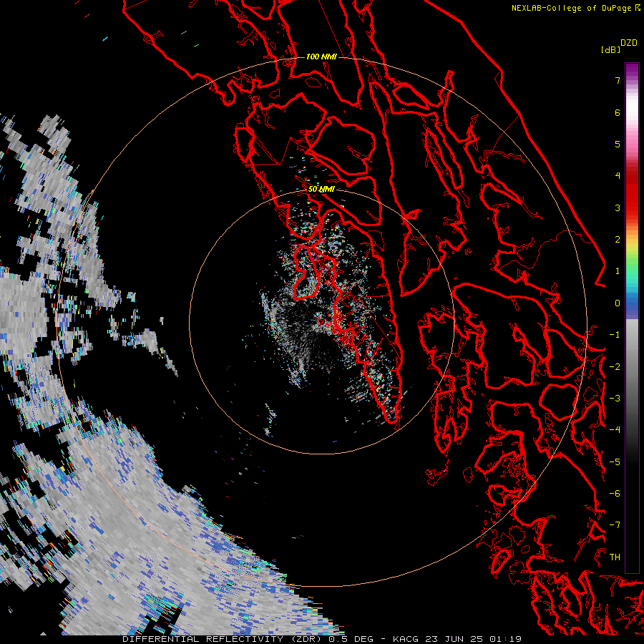Click the 0 dB color scale tick
Viewport: 644px width, 644px height.
click(618, 303)
